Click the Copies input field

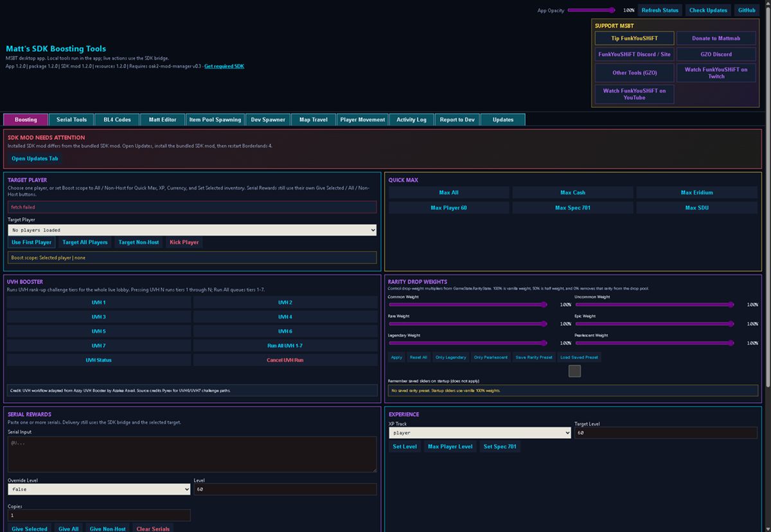pos(99,515)
